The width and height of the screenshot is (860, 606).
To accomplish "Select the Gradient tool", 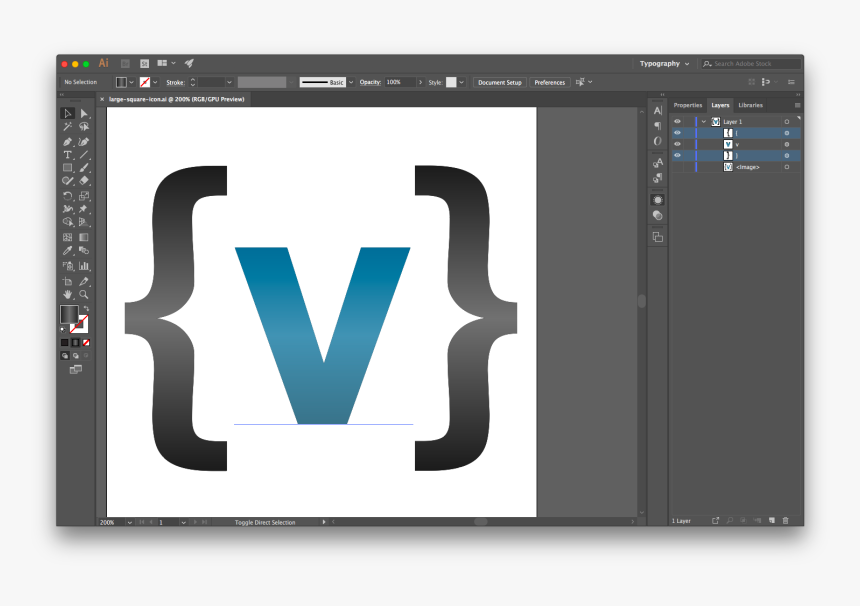I will click(84, 237).
